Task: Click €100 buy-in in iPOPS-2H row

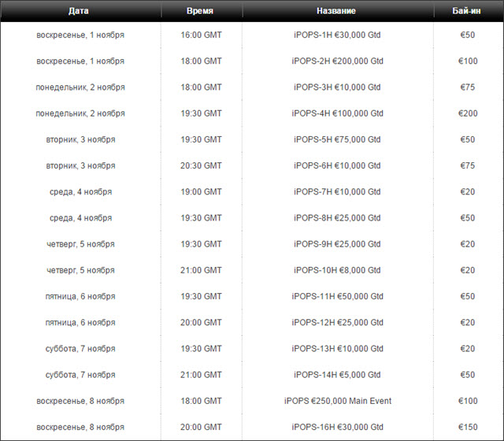Action: [x=468, y=61]
